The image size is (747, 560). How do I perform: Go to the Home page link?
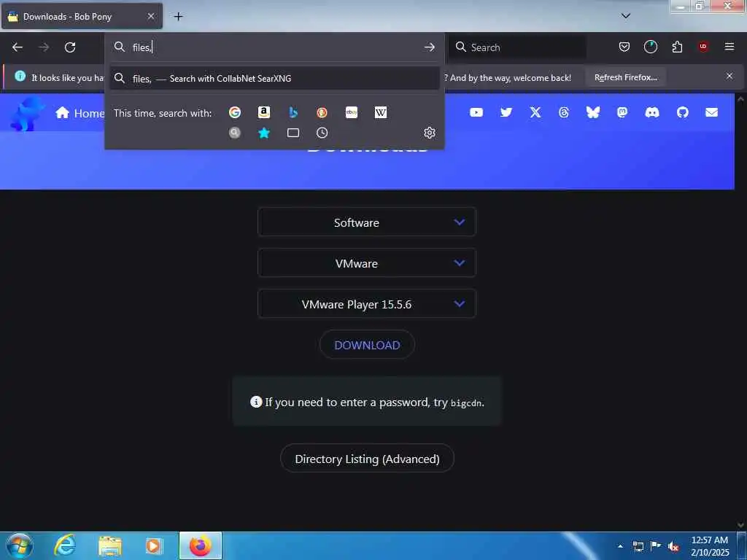80,113
